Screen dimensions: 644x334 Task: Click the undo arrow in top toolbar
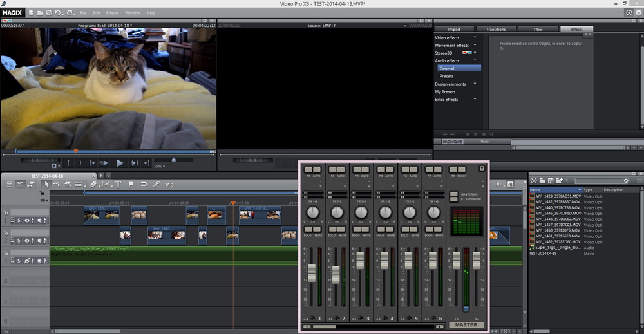[58, 13]
